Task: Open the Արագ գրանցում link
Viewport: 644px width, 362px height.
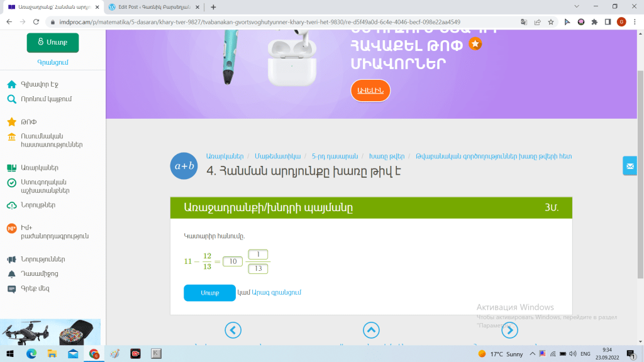Action: tap(276, 293)
